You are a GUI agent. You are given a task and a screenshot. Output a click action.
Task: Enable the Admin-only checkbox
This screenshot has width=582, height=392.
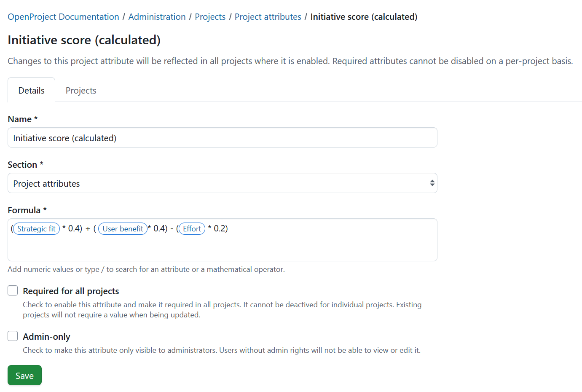coord(13,336)
